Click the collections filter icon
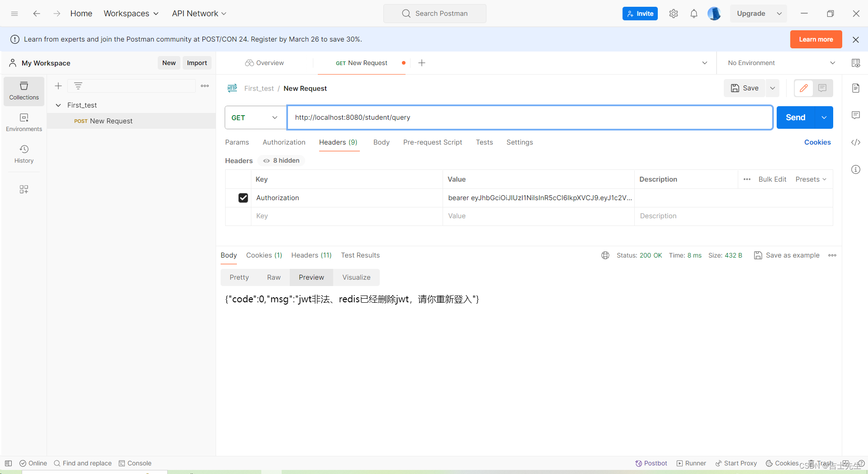Viewport: 868px width, 474px height. (x=78, y=86)
